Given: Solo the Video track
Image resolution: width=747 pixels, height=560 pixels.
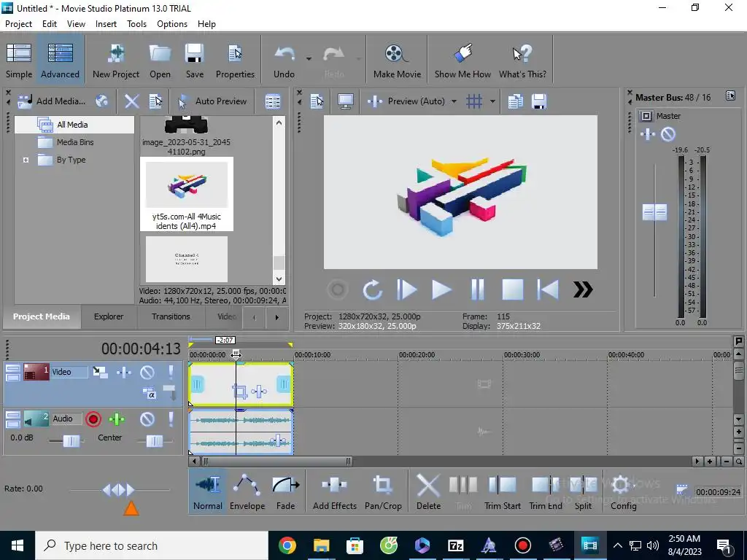Looking at the screenshot, I should coord(171,373).
